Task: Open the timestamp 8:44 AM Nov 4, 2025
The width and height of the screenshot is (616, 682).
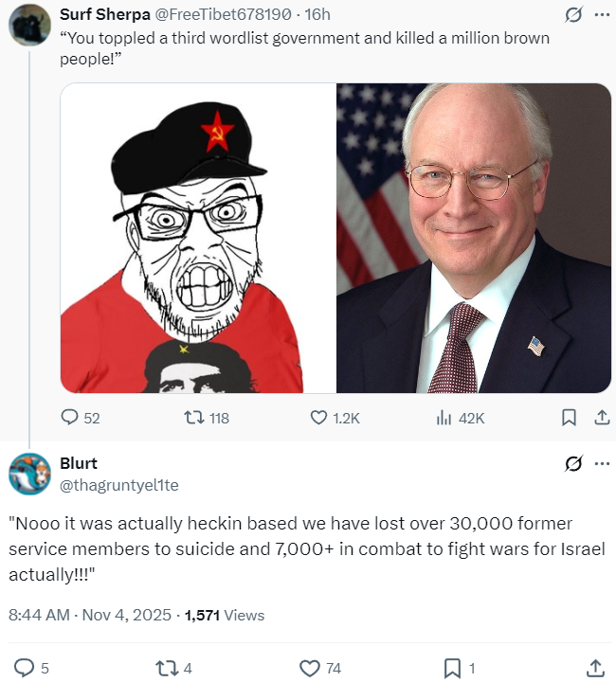Action: (90, 615)
